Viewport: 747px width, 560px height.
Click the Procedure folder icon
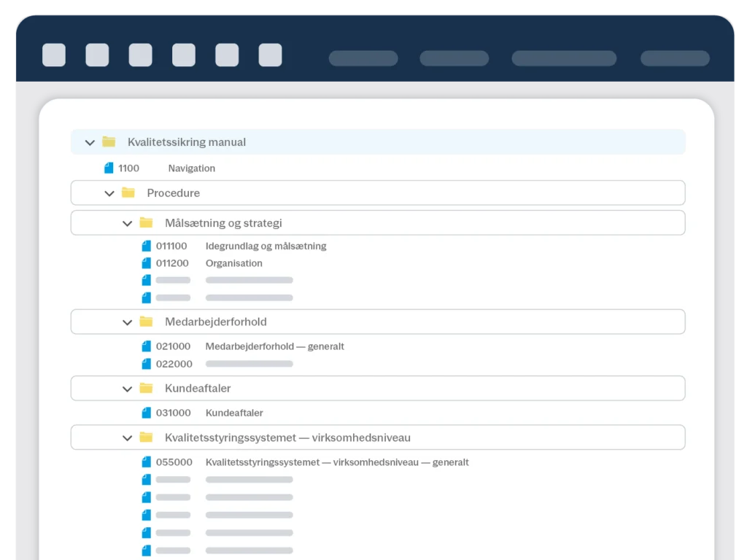(x=128, y=193)
